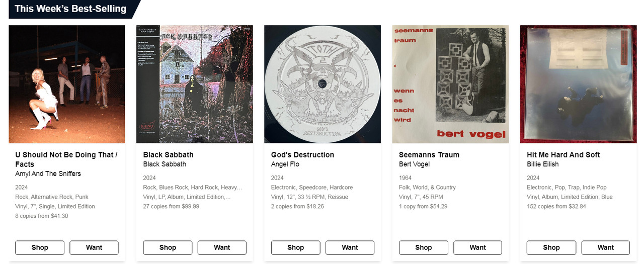The height and width of the screenshot is (264, 644).
Task: Shop U Should Not Be Doing That single
Action: click(40, 247)
